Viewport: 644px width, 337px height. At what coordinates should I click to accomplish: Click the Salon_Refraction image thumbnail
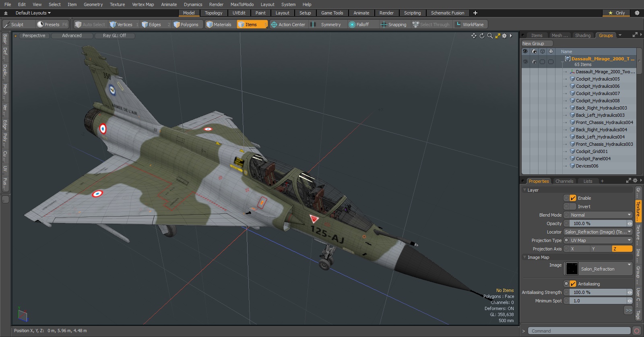click(x=572, y=269)
